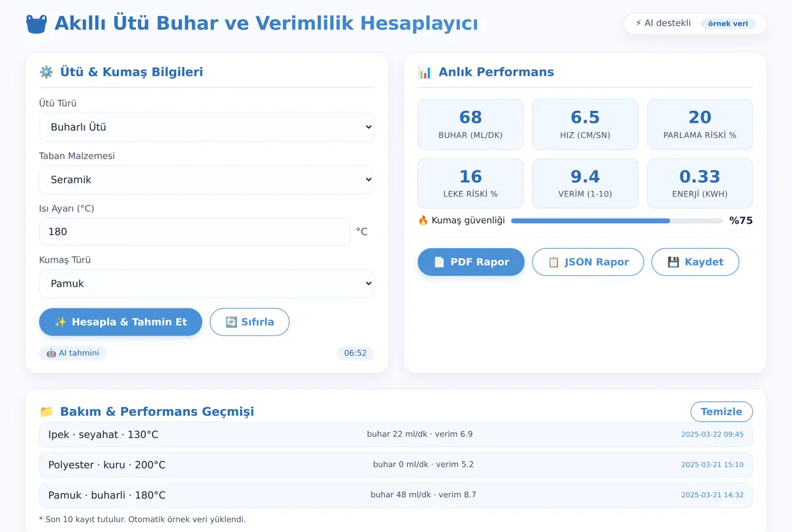Screen dimensions: 792x532
Task: Click the buhar 0 ml/dk · verim 5.2 text
Action: (x=423, y=465)
